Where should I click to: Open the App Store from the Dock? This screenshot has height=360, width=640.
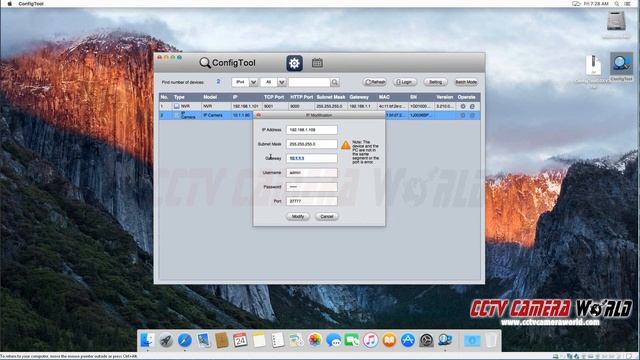coord(408,340)
